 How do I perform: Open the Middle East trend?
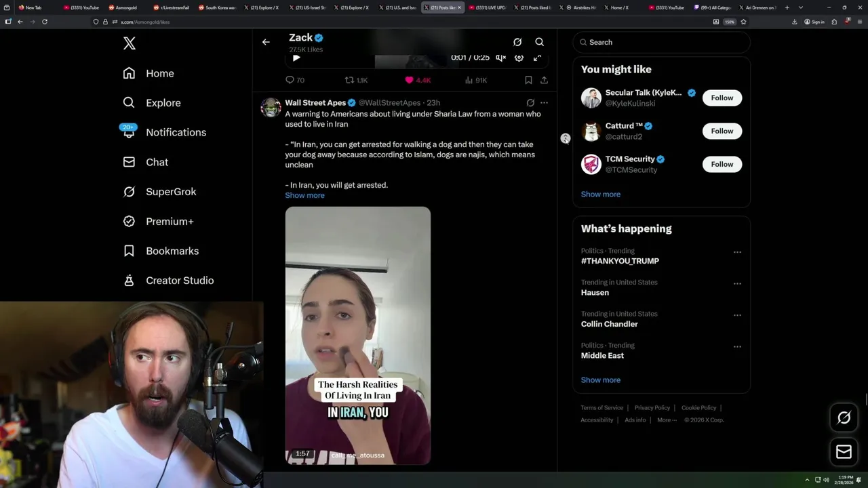pos(602,356)
